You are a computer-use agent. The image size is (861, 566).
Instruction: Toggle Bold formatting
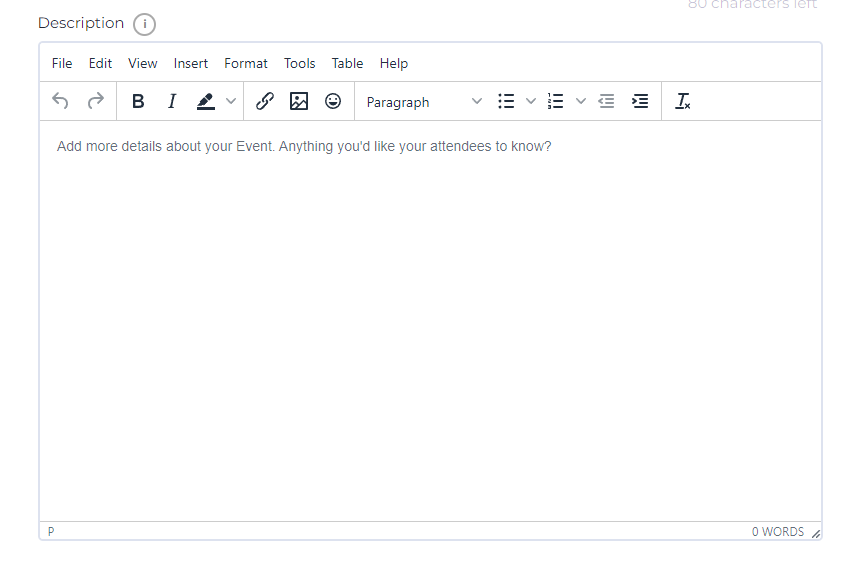pyautogui.click(x=138, y=101)
